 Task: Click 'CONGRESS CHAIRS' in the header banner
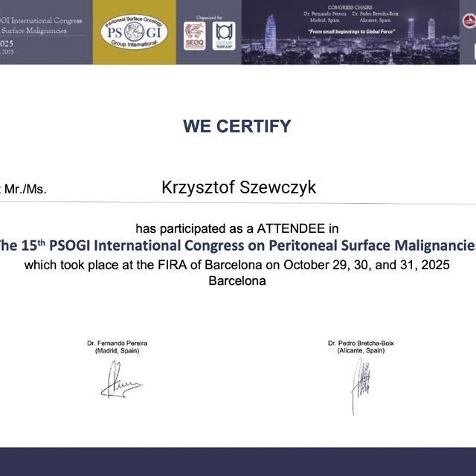point(350,7)
